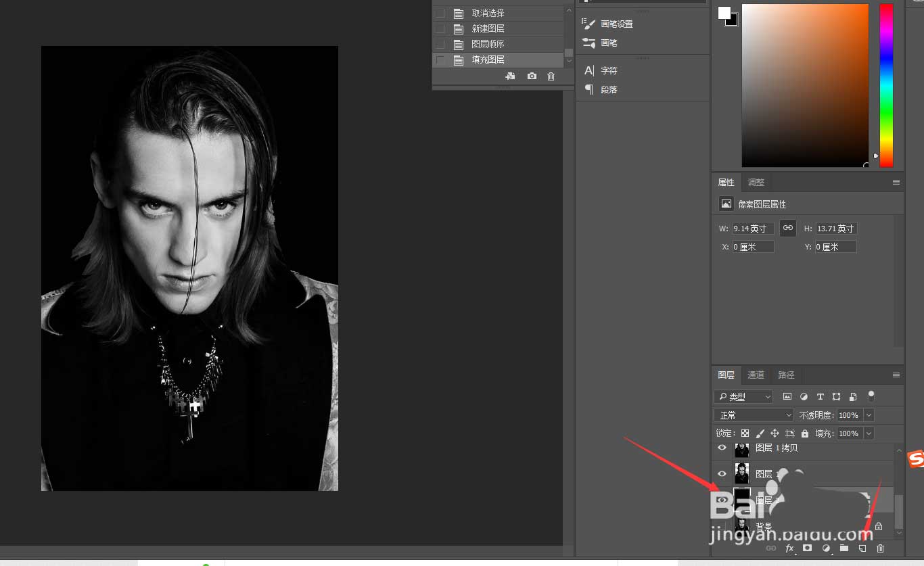Screen dimensions: 924x566
Task: Delete layer using the Layers trash icon
Action: (x=880, y=548)
